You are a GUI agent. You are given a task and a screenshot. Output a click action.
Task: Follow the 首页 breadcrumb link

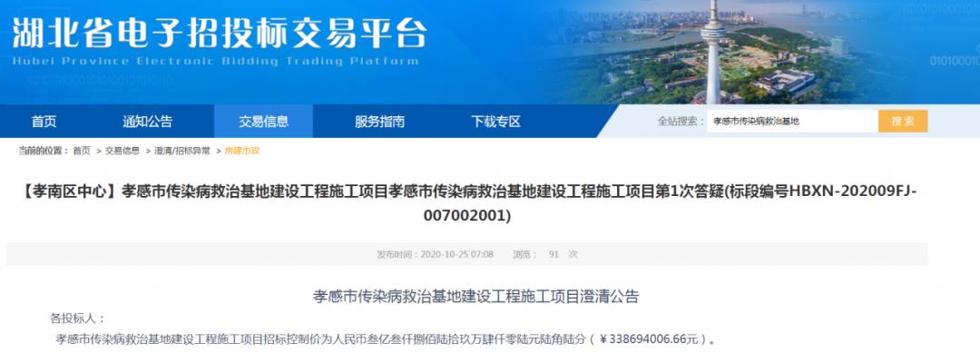coord(82,151)
